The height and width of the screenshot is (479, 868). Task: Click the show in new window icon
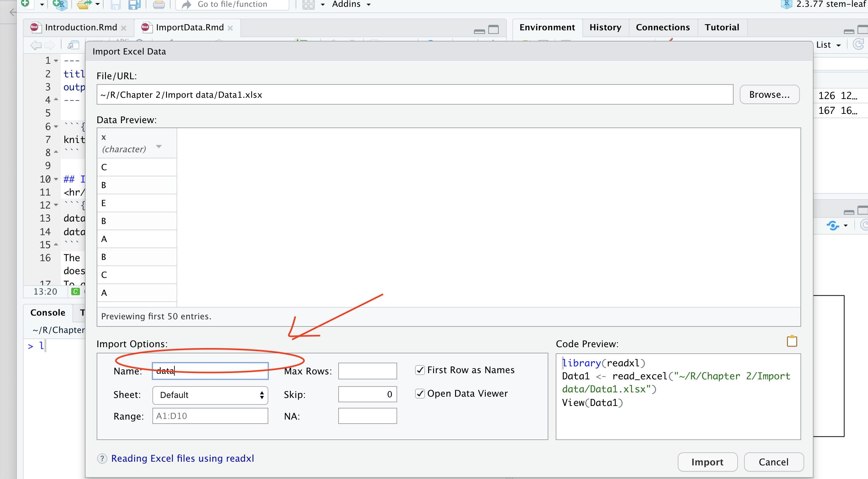coord(73,45)
